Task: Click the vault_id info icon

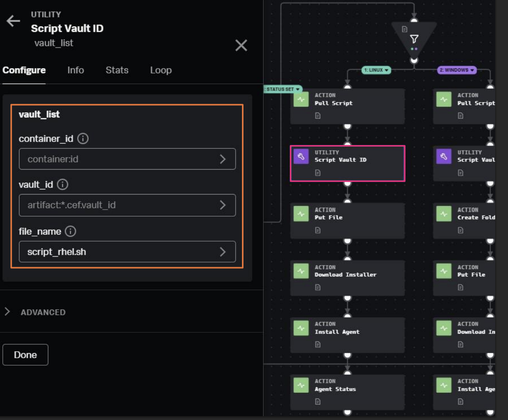Action: (x=63, y=184)
